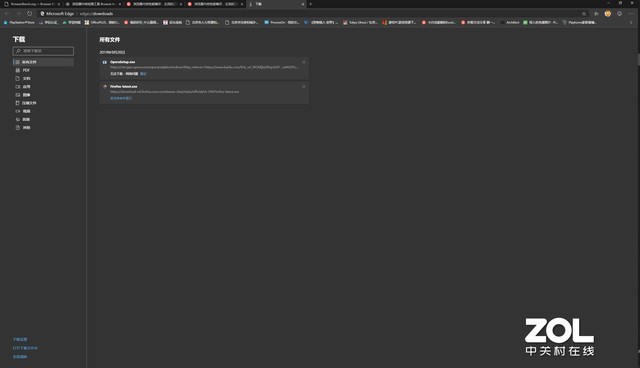This screenshot has height=368, width=640.
Task: Filter downloads by 应用 apps
Action: (43, 86)
